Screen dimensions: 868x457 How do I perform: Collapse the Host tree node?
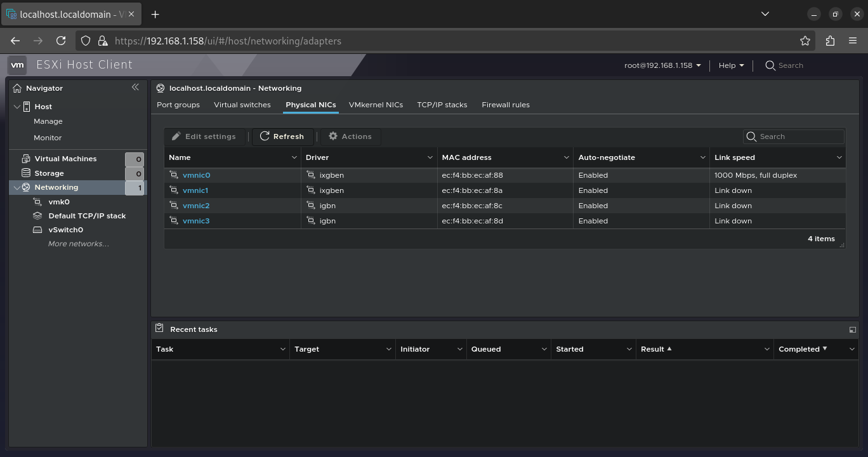(x=17, y=107)
